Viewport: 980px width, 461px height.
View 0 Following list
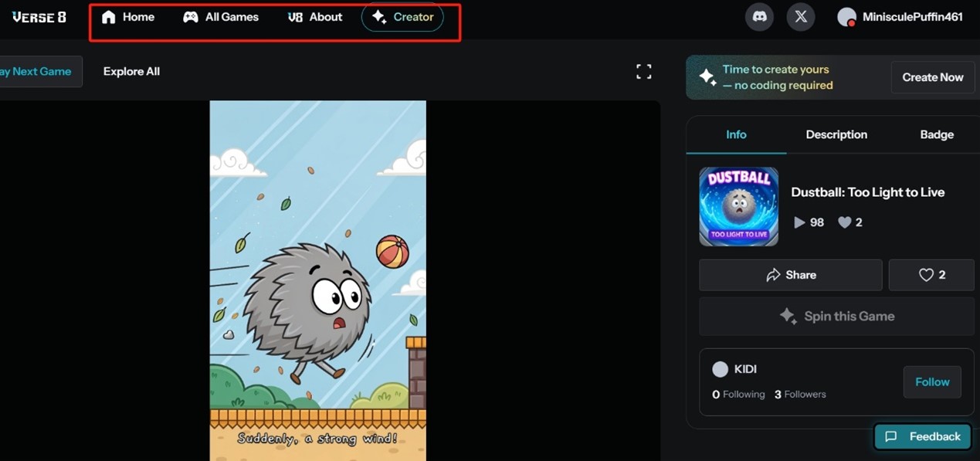pos(738,395)
